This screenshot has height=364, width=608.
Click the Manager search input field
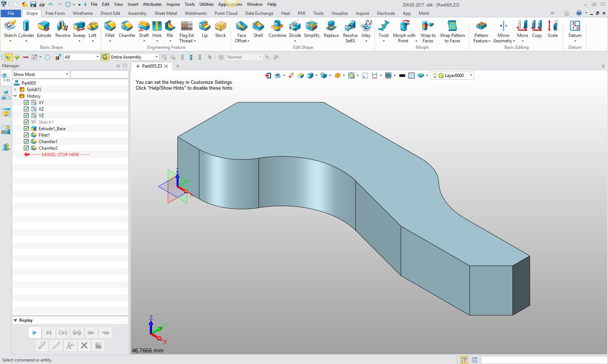[100, 74]
